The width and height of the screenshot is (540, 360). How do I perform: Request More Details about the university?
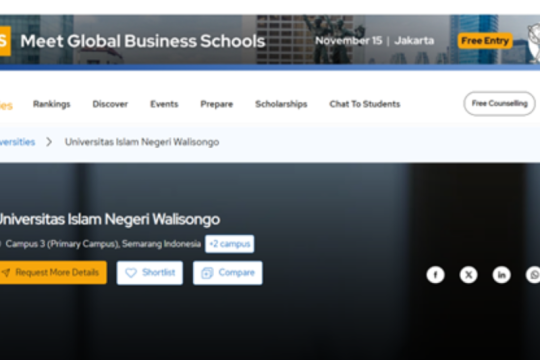tap(53, 272)
